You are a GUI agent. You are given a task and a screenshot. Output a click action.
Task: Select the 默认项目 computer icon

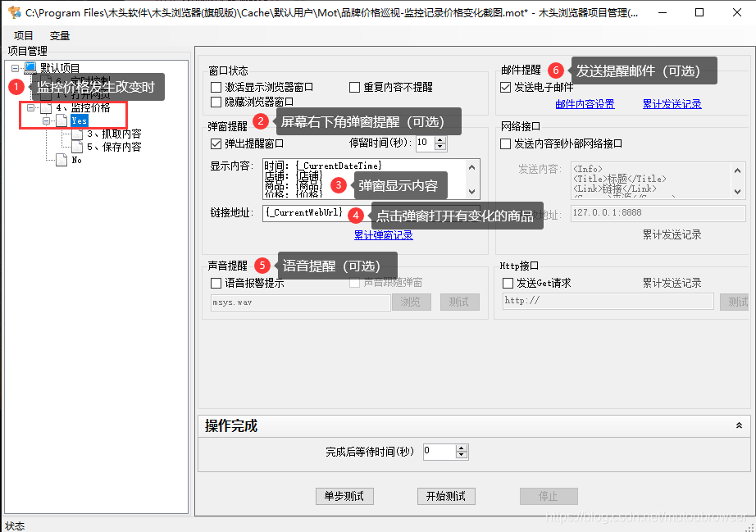point(30,67)
